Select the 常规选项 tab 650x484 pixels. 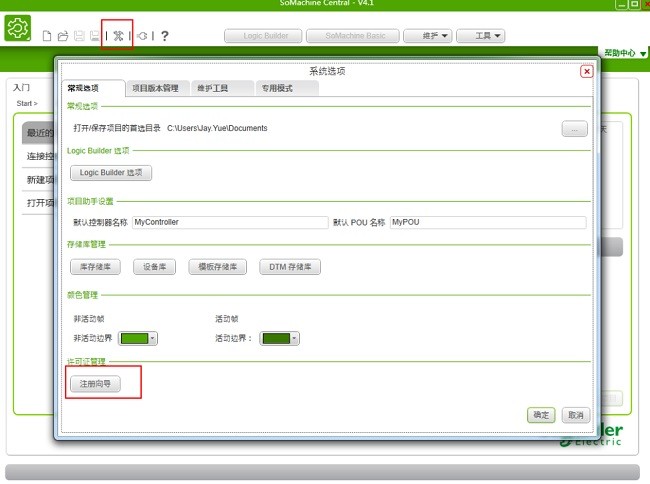click(94, 88)
